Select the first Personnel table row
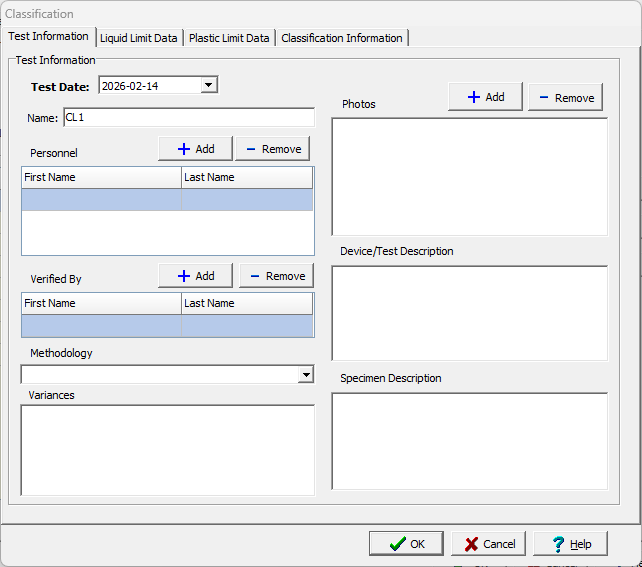 pos(167,199)
